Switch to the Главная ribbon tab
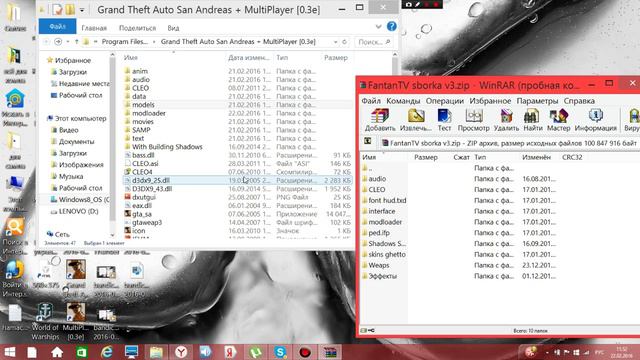The height and width of the screenshot is (360, 640). click(x=94, y=28)
